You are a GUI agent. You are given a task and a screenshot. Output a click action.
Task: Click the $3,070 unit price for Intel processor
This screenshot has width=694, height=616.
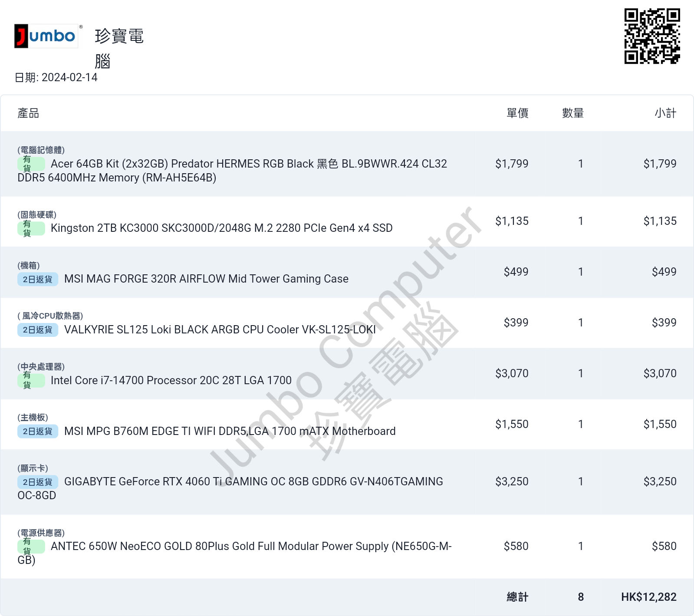click(512, 373)
